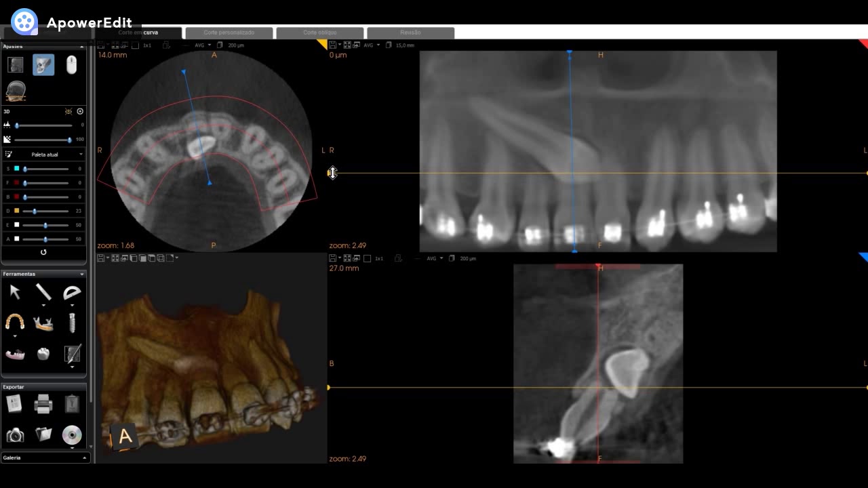Click the printer export icon

tap(43, 405)
